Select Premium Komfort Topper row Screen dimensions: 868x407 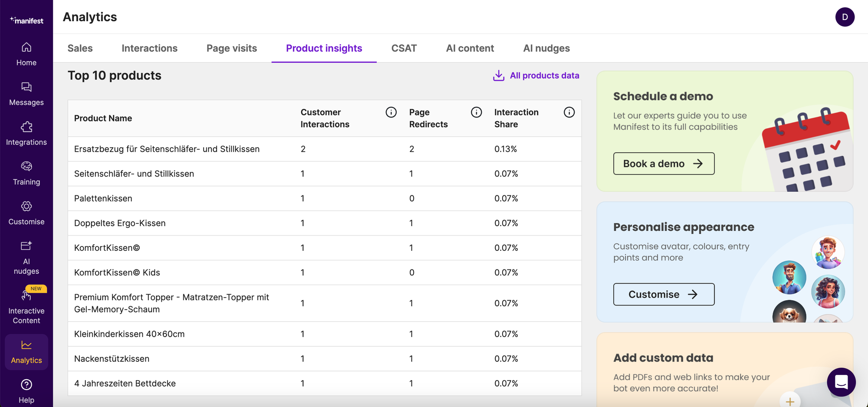(x=325, y=303)
